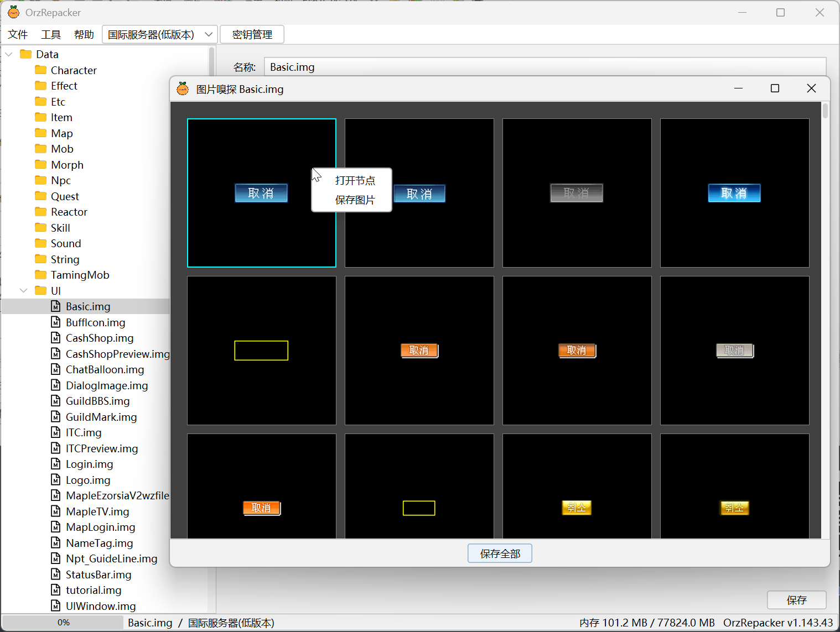Image resolution: width=840 pixels, height=632 pixels.
Task: Click the Mob folder icon
Action: point(40,149)
